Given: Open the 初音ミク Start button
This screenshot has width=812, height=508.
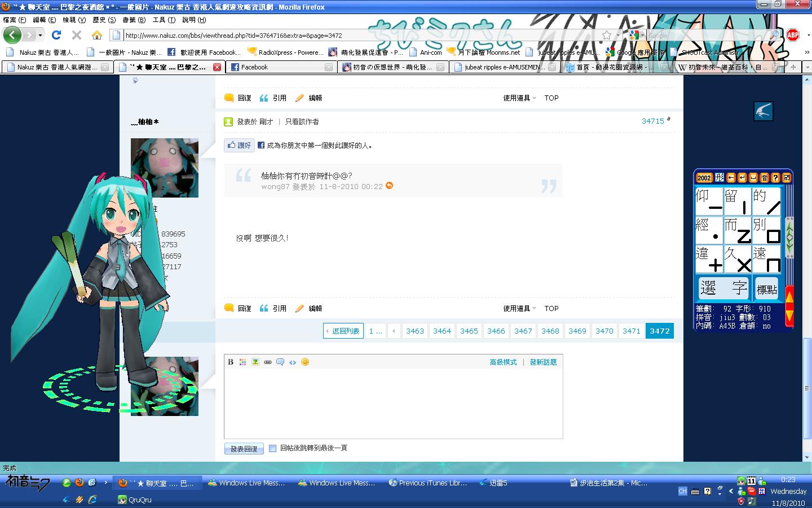Looking at the screenshot, I should 28,483.
